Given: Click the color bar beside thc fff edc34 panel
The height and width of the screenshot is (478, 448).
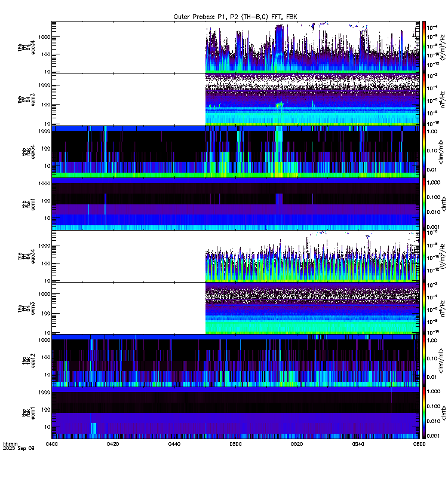Looking at the screenshot, I should pos(424,256).
